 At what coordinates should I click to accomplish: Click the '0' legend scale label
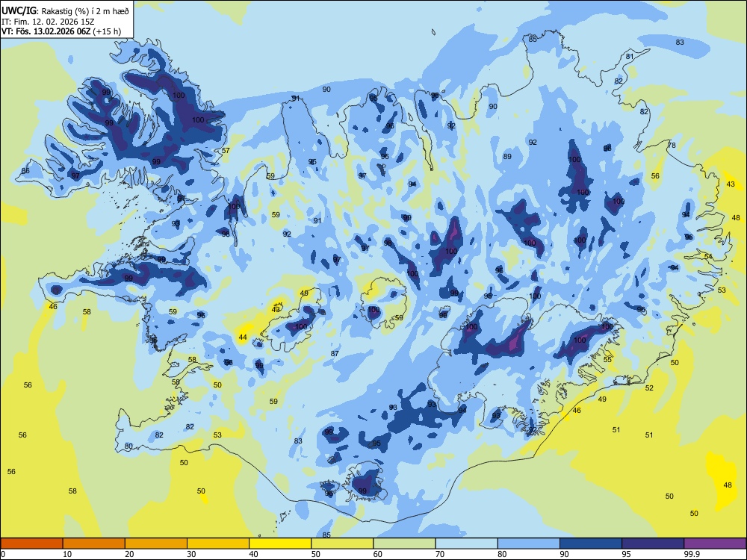[x=3, y=554]
